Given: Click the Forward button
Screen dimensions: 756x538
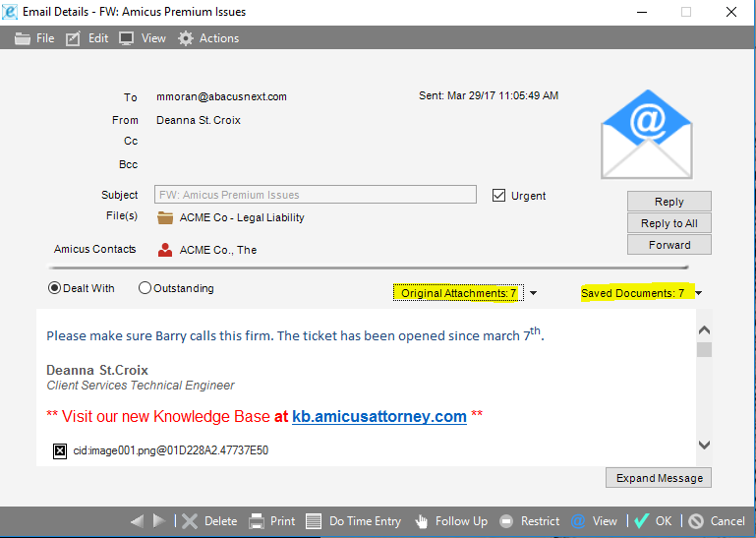Looking at the screenshot, I should [x=669, y=245].
